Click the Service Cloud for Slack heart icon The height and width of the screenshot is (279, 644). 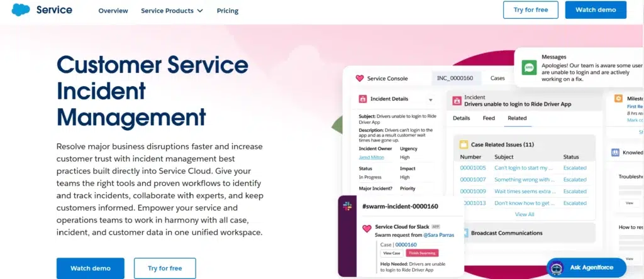[367, 229]
